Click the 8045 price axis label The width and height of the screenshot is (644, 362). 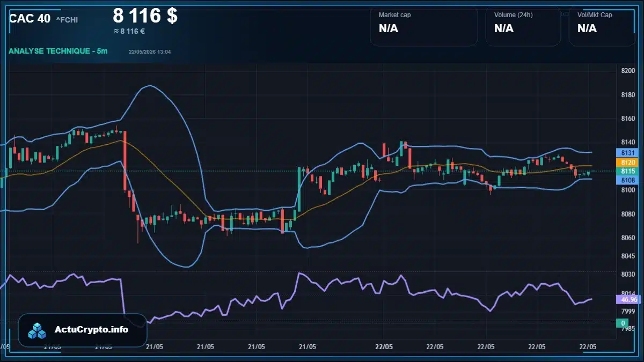(x=628, y=256)
